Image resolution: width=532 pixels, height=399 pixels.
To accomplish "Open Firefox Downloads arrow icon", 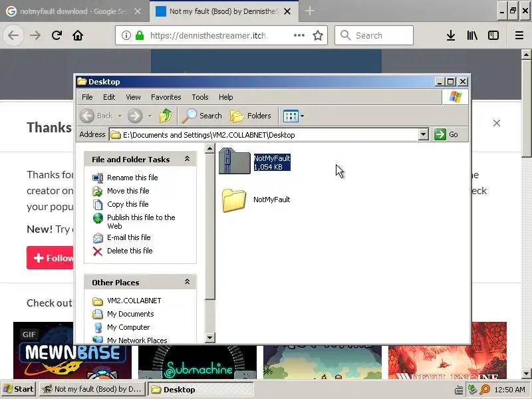I will click(x=451, y=35).
